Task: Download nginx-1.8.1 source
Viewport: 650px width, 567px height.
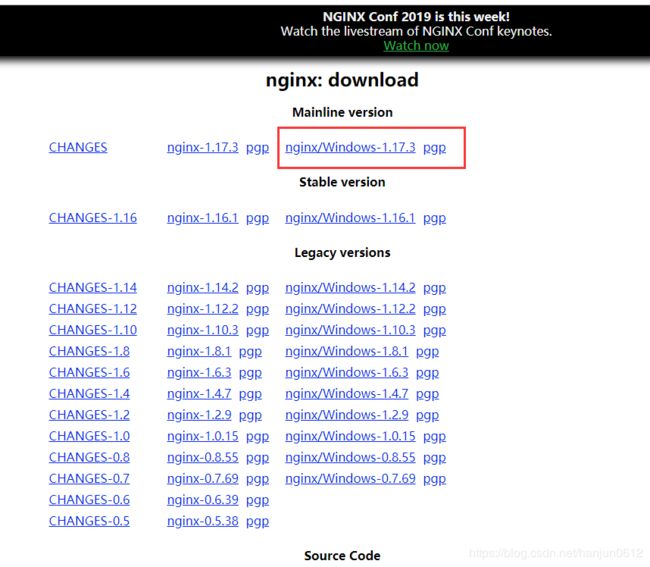Action: [199, 351]
